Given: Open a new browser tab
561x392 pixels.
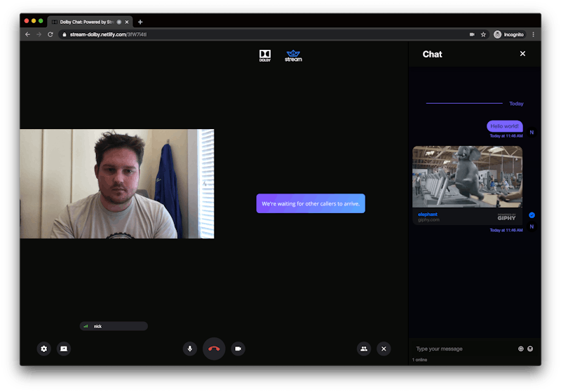Looking at the screenshot, I should pos(140,22).
